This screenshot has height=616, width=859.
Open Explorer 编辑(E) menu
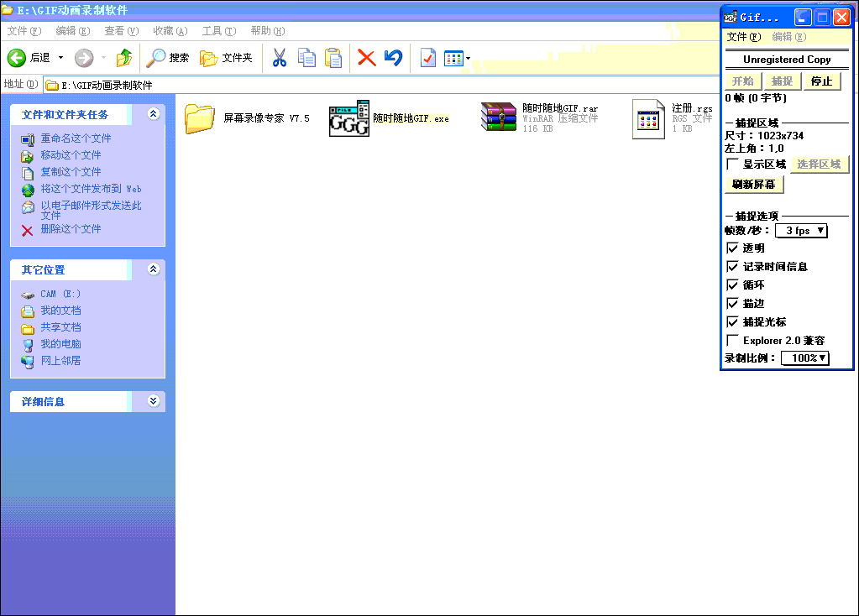[73, 31]
